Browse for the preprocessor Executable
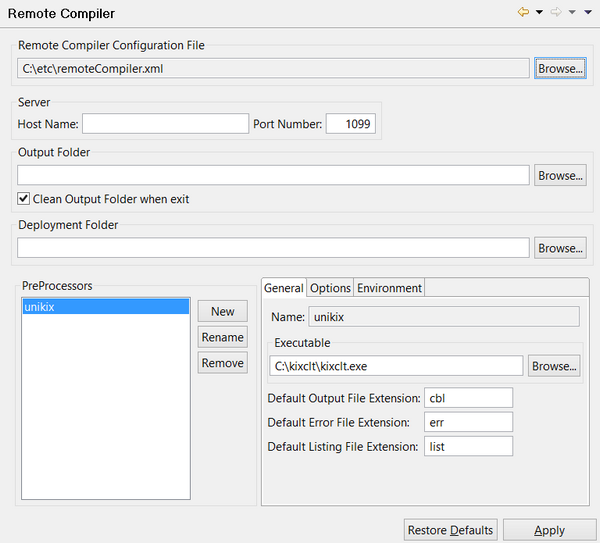The width and height of the screenshot is (600, 543). click(x=554, y=366)
